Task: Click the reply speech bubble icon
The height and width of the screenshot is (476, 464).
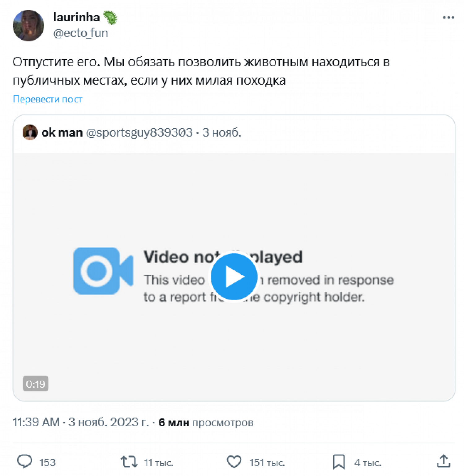Action: pyautogui.click(x=24, y=462)
